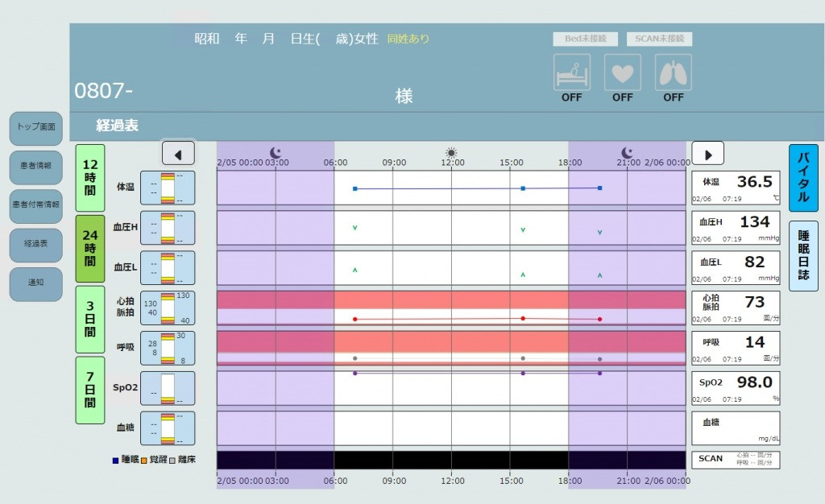This screenshot has height=504, width=825.
Task: Click the 体温 36.5 value panel
Action: [736, 188]
